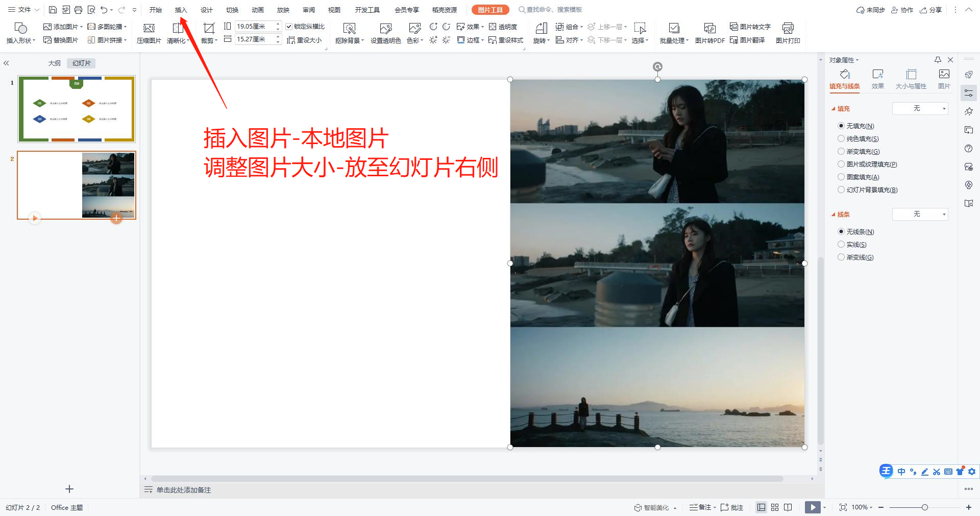Select the 裁剪 crop tool

209,33
